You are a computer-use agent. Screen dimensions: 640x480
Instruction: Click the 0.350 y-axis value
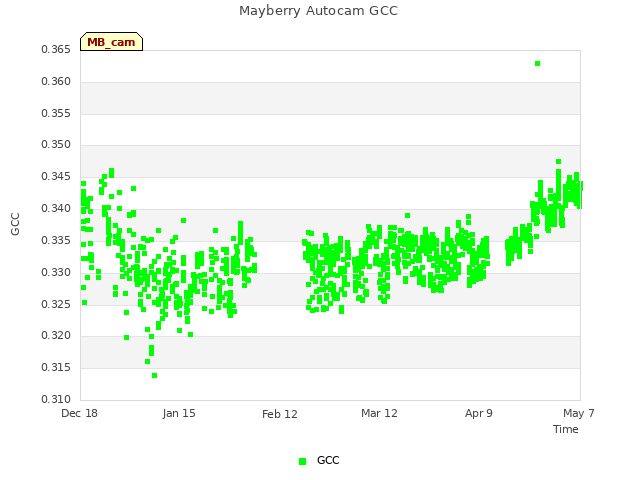pyautogui.click(x=56, y=144)
